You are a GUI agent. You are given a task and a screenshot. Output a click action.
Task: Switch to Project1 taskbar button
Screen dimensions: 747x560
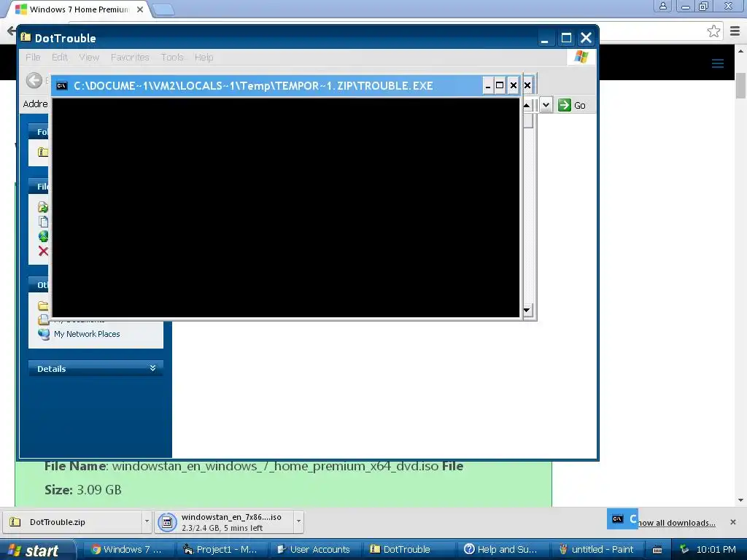pos(222,550)
